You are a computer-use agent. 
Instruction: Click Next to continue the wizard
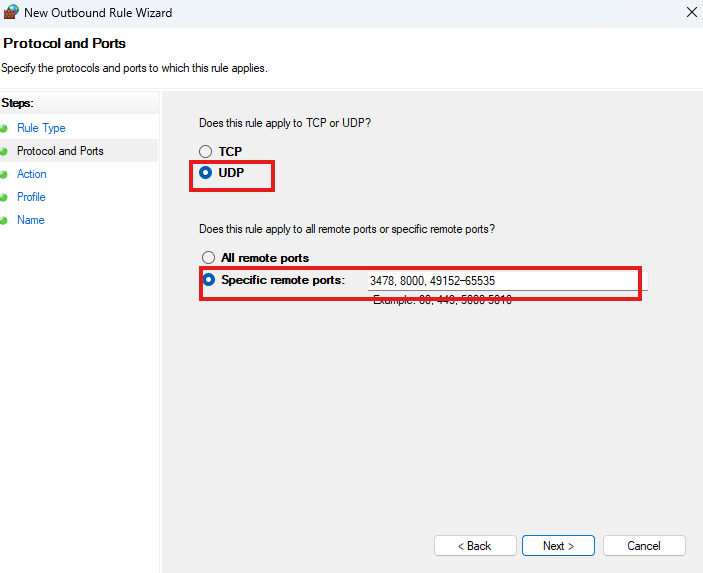coord(558,546)
